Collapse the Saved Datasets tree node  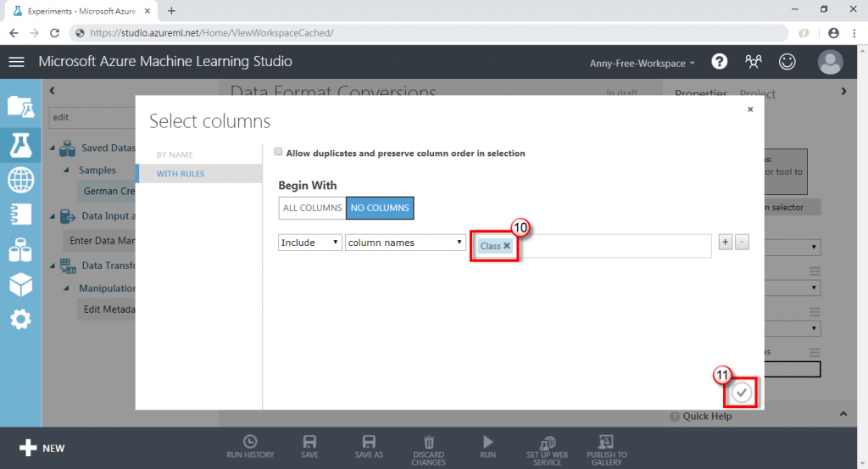[x=53, y=148]
